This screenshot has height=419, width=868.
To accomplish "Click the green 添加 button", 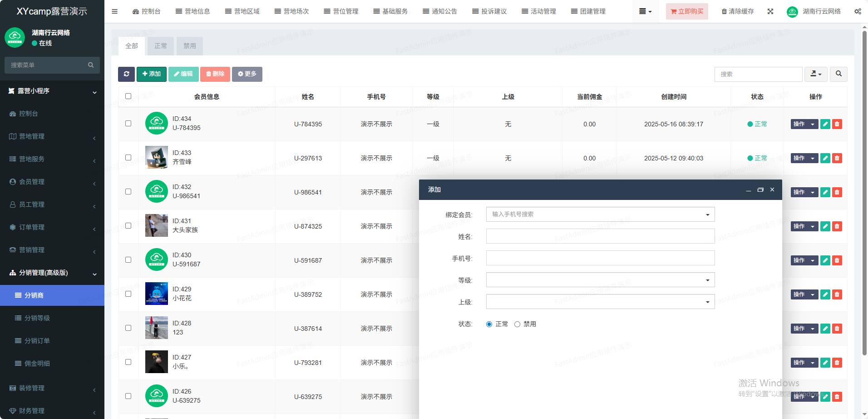I will click(x=152, y=74).
